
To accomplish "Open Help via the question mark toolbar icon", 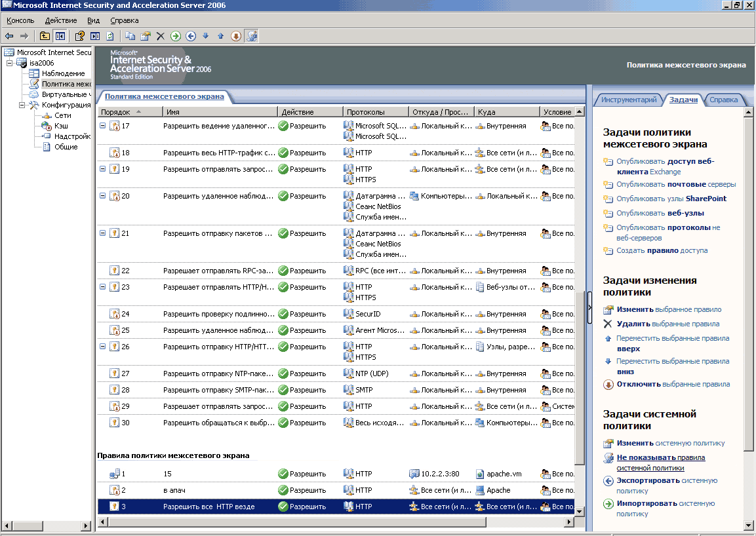I will (x=80, y=36).
